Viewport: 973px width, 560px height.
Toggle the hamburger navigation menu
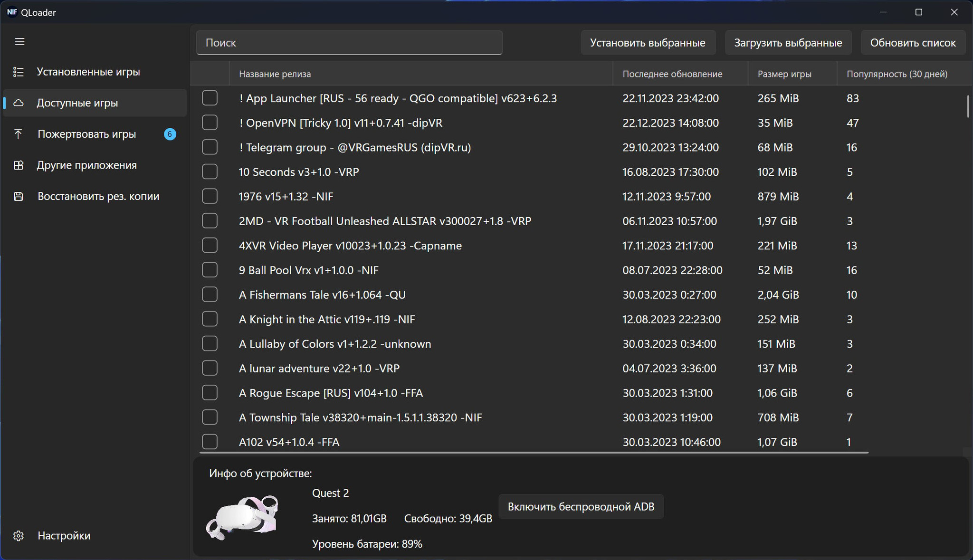pos(19,42)
